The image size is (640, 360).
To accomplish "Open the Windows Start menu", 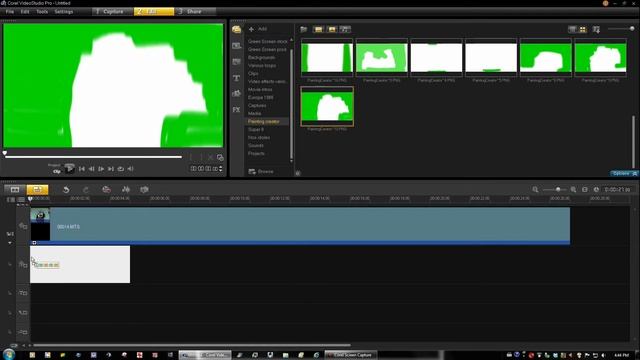I will coord(8,354).
